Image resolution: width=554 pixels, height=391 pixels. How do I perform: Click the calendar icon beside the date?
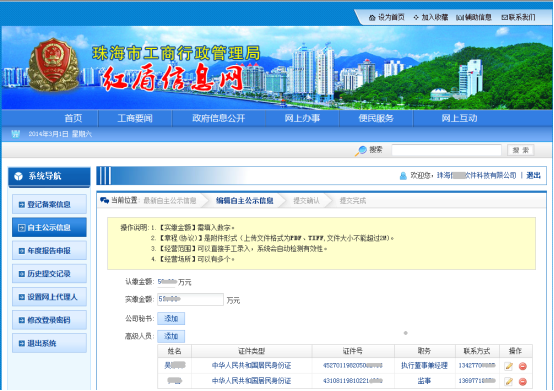tap(16, 134)
